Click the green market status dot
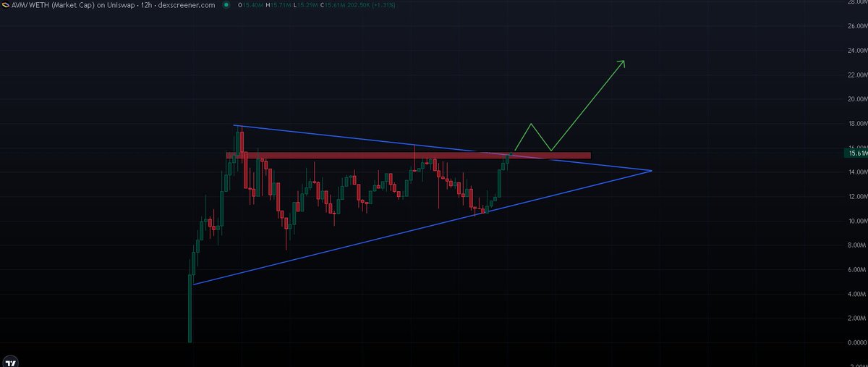 click(x=226, y=5)
